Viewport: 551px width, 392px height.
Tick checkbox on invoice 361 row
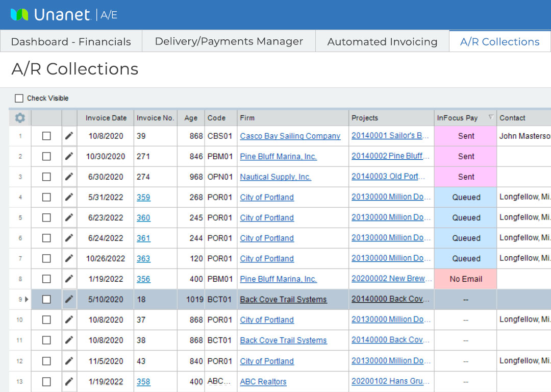point(46,238)
